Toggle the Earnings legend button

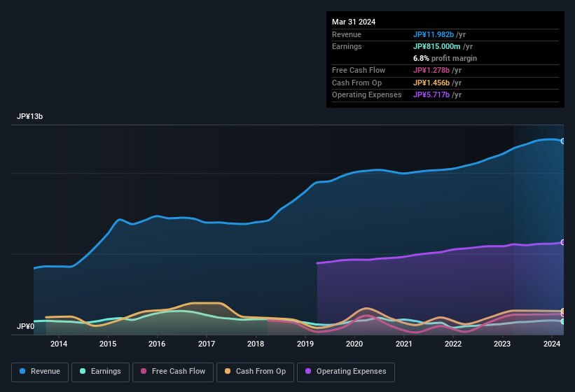[100, 372]
